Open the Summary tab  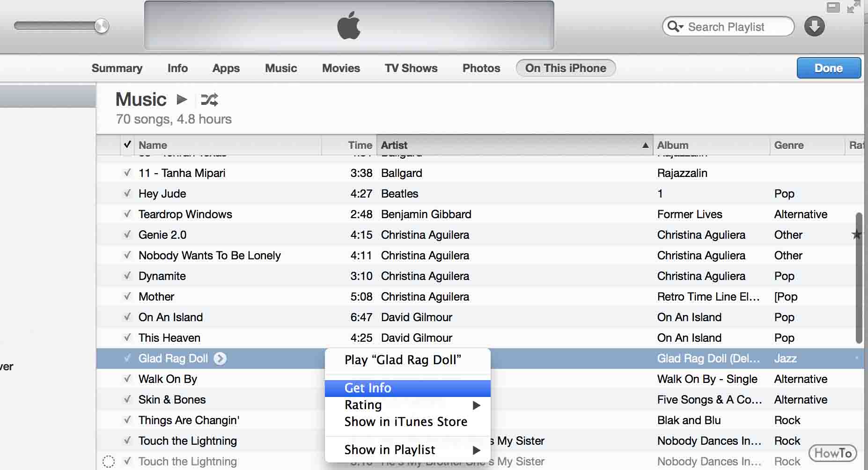(x=117, y=68)
